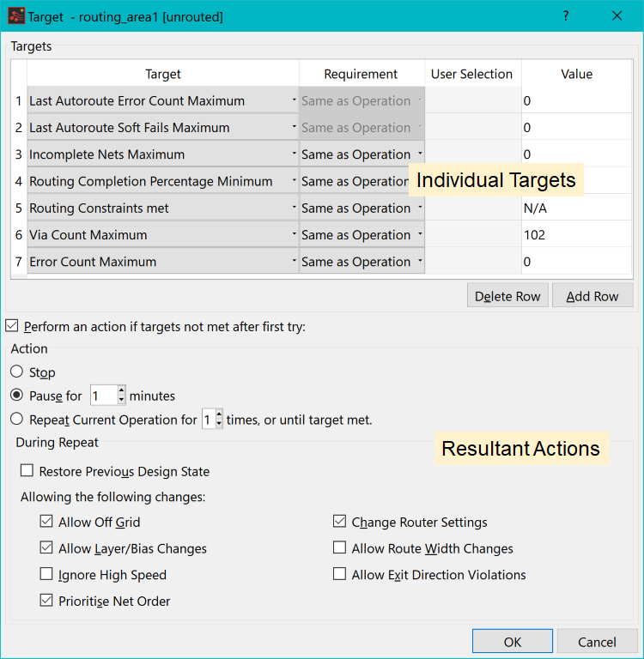Select the Pause for minutes option
This screenshot has width=644, height=659.
[x=17, y=395]
